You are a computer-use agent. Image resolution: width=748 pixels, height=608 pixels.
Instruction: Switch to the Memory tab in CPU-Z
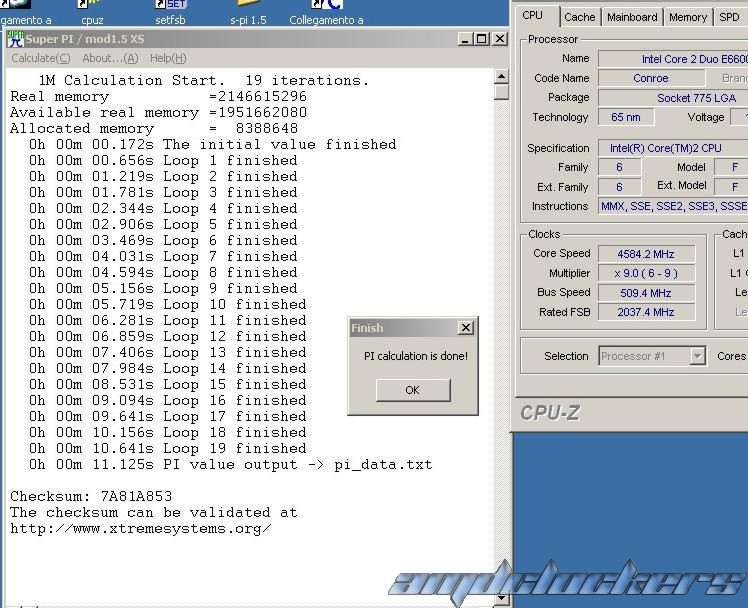688,17
